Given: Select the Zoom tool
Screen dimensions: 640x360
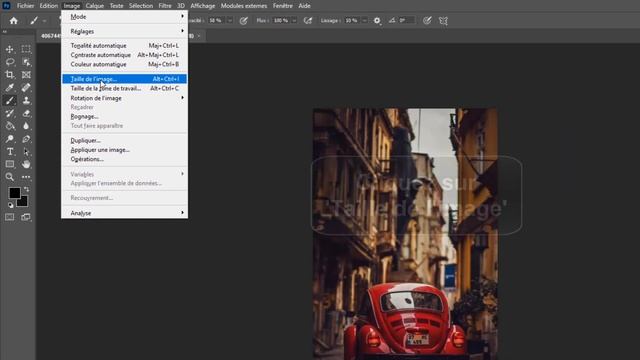Looking at the screenshot, I should (9, 177).
